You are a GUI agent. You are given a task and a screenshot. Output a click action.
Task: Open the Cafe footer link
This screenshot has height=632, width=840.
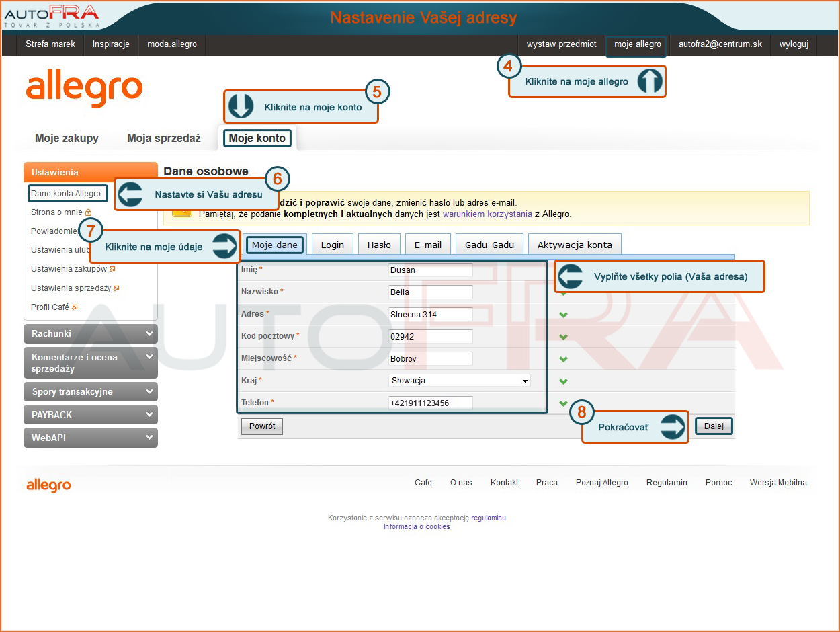[423, 483]
